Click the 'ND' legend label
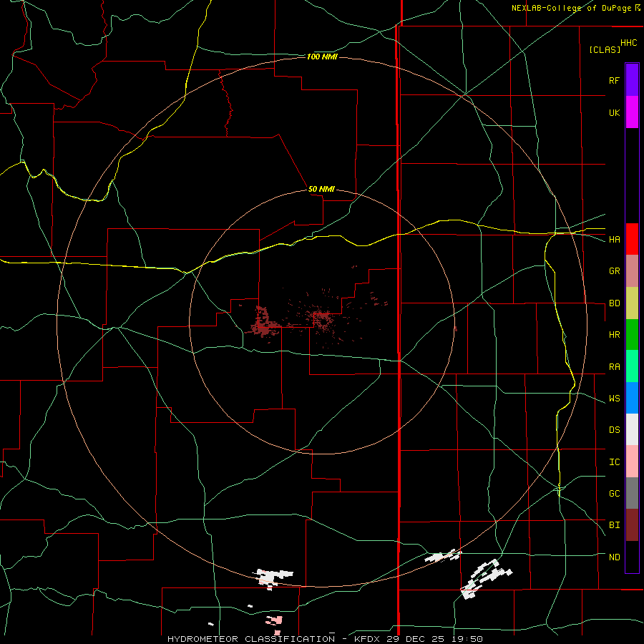Viewport: 644px width, 644px height. click(614, 557)
